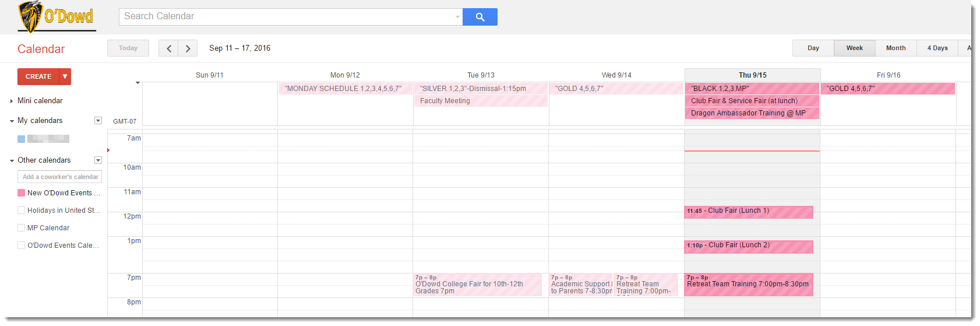Open the Create button dropdown arrow

coord(65,76)
